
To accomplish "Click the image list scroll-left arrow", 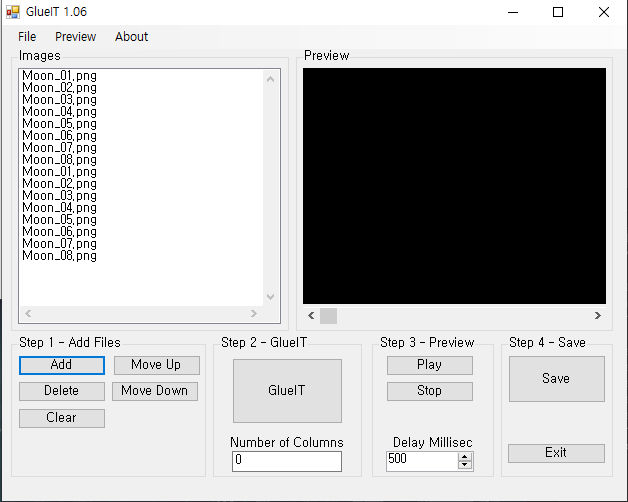I will (28, 314).
